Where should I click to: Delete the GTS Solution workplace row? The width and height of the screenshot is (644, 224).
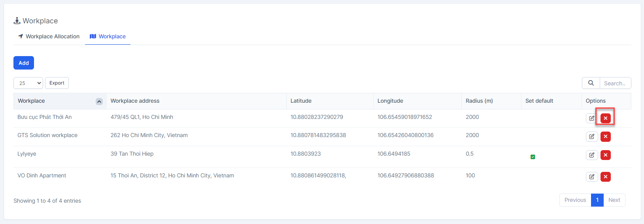pos(605,137)
